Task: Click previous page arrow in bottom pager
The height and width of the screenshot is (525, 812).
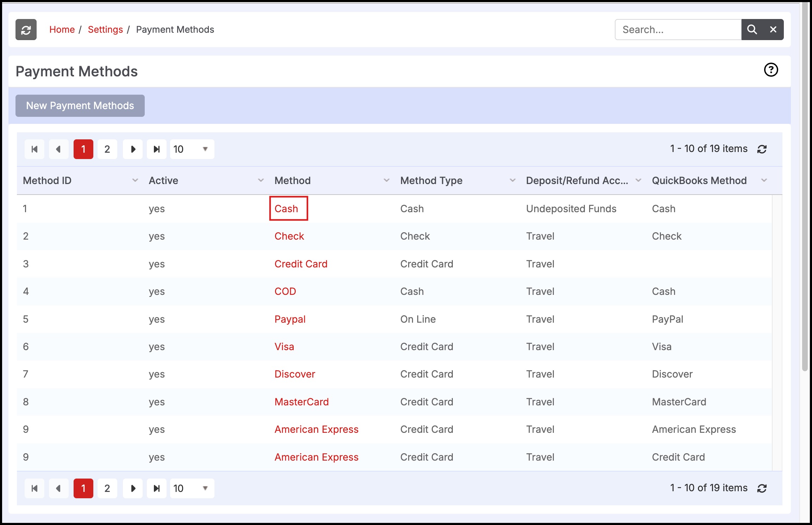Action: coord(58,488)
